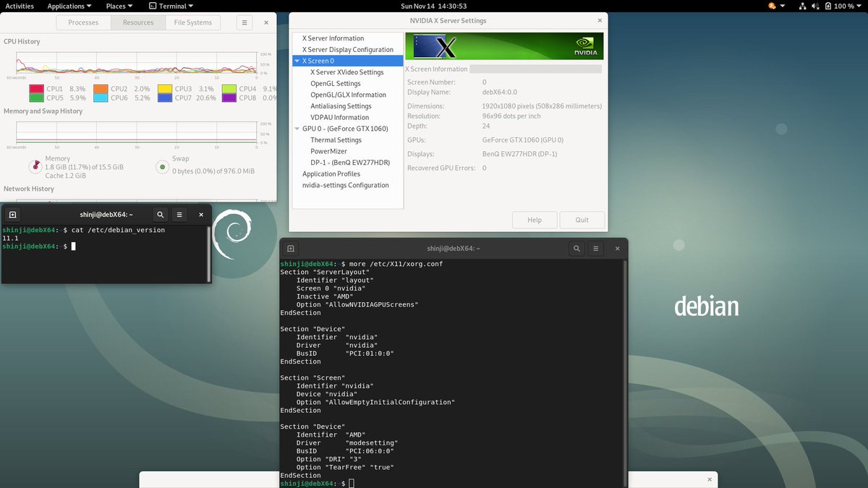This screenshot has width=868, height=488.
Task: Switch to the Processes tab
Action: [83, 22]
